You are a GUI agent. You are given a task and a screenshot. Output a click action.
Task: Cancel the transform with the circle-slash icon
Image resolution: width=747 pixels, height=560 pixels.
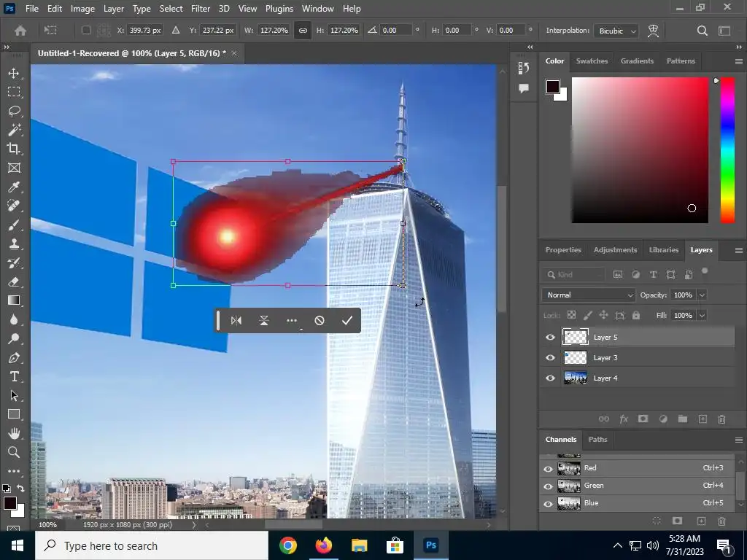click(320, 321)
